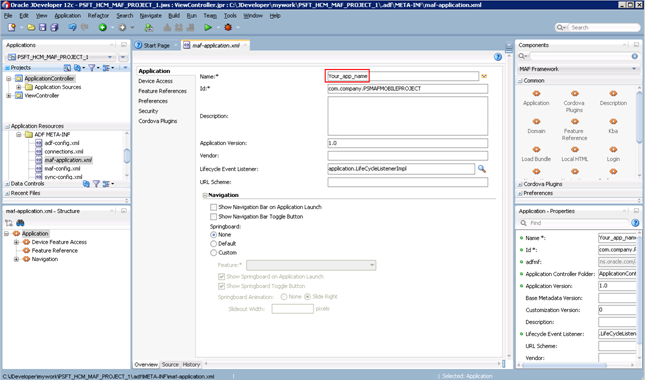Click the Application Resources vertical scrollbar
Screen dimensions: 646x381
(x=127, y=155)
